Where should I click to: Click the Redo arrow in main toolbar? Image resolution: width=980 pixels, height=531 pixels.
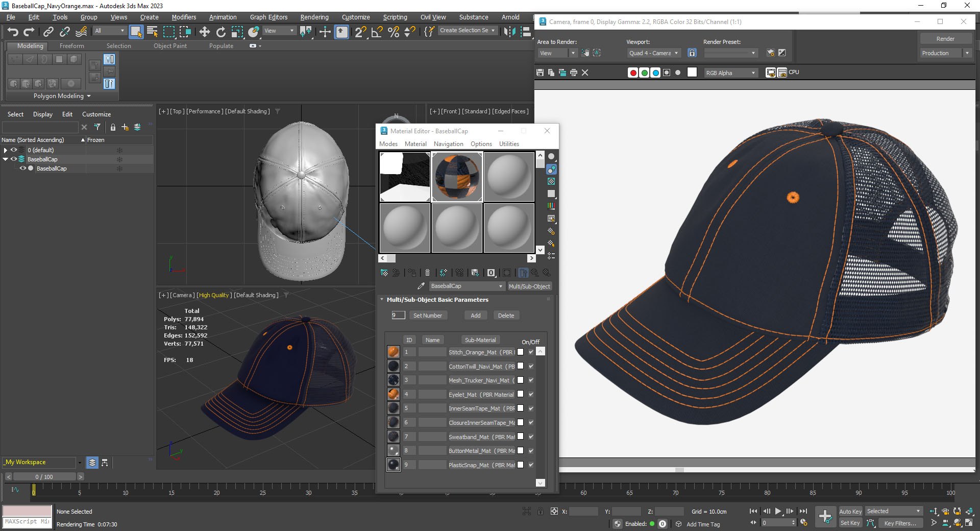tap(29, 32)
